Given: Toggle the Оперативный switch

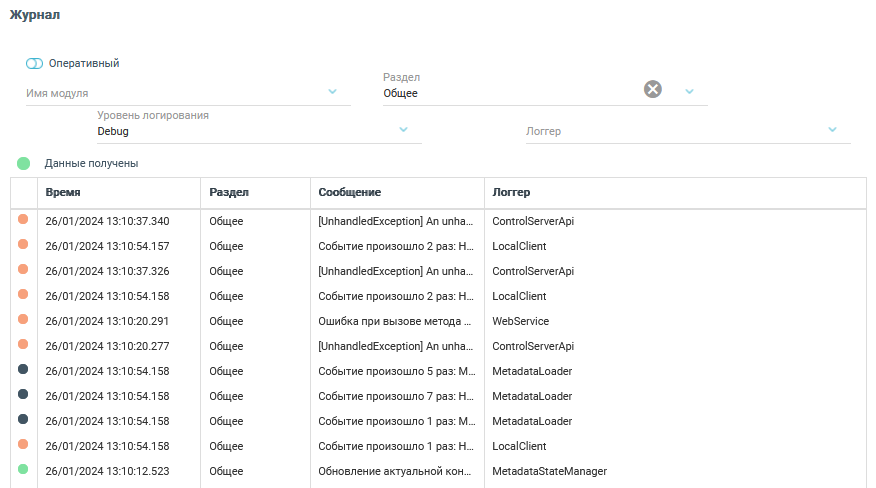Looking at the screenshot, I should pos(35,64).
